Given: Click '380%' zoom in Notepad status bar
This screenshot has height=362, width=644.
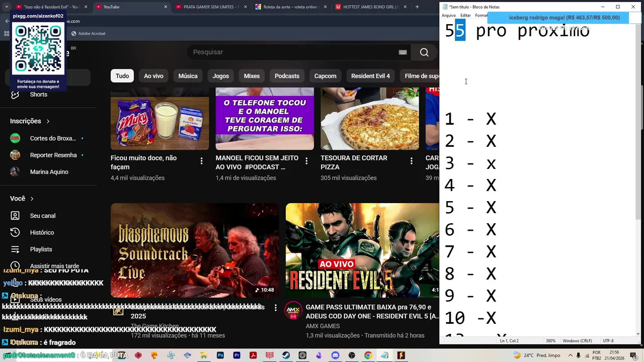Looking at the screenshot, I should pyautogui.click(x=550, y=341).
